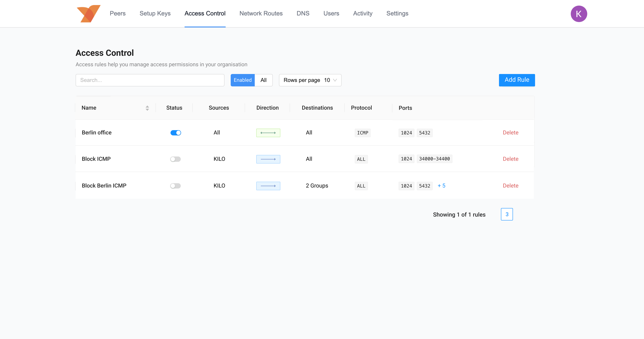This screenshot has height=339, width=644.
Task: Click the ICMP protocol badge on Berlin office
Action: (363, 133)
